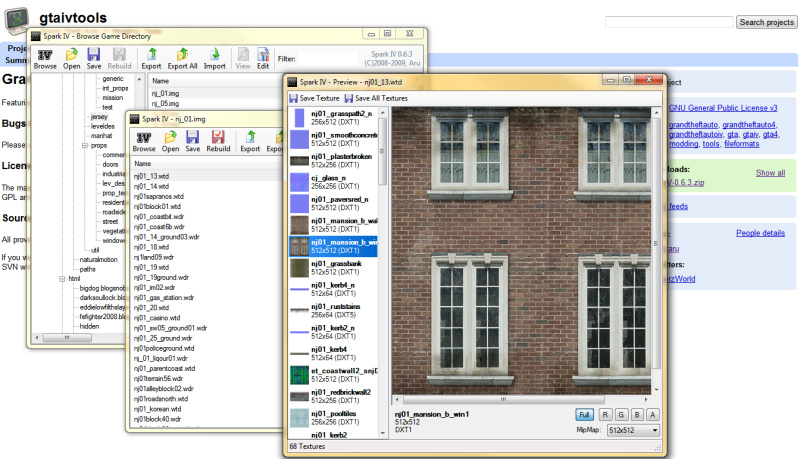Click Show all downloads link
Viewport: 800px width, 459px height.
(770, 173)
